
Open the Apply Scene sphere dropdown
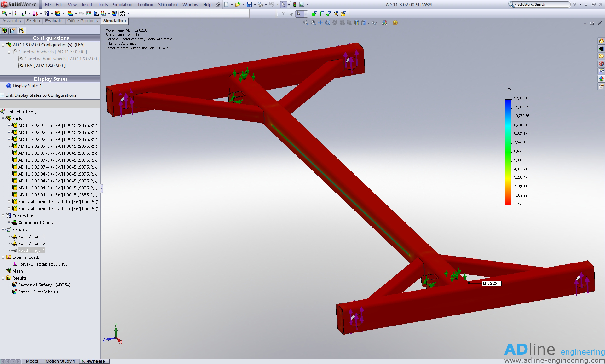point(396,23)
